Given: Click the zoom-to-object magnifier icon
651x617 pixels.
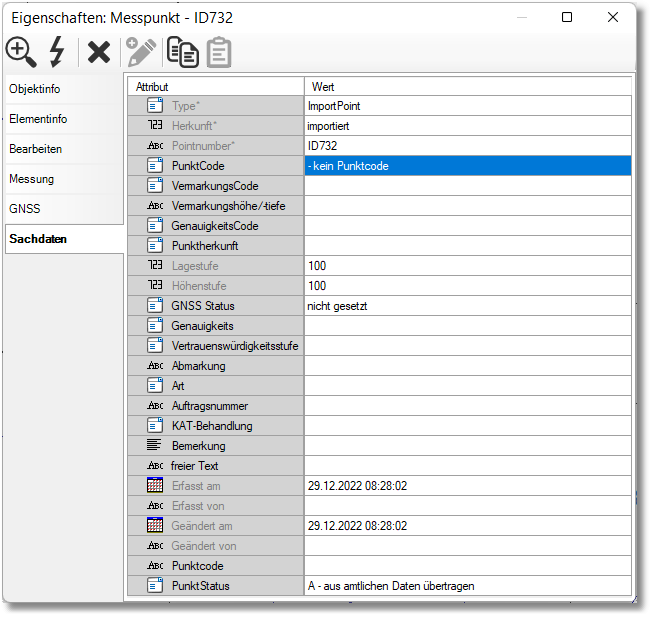Looking at the screenshot, I should click(x=21, y=52).
